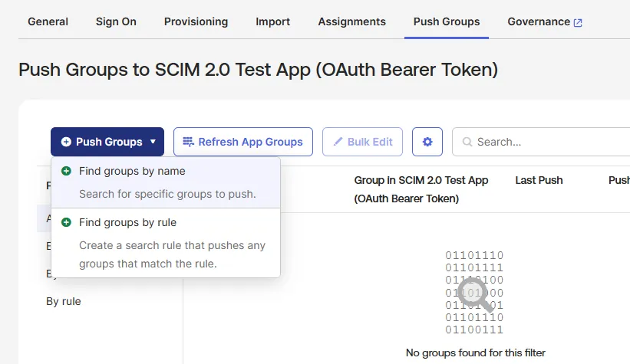630x364 pixels.
Task: Click the green plus beside Find groups by rule
Action: tap(66, 222)
